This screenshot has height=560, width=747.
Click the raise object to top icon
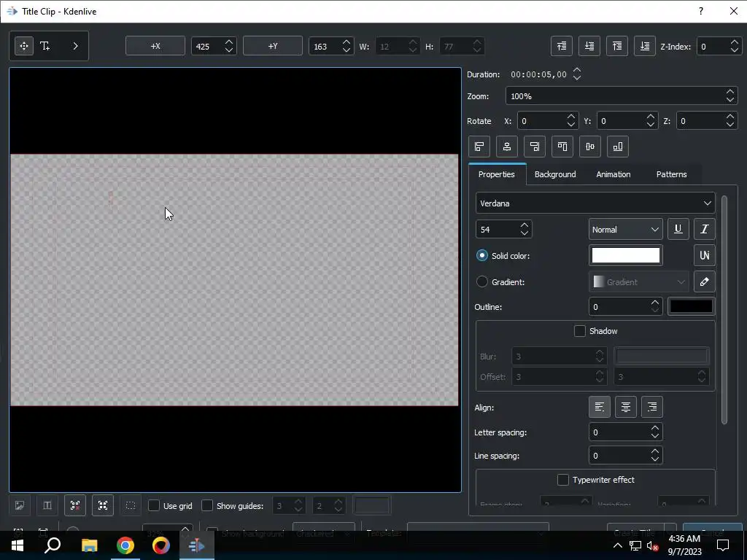pyautogui.click(x=617, y=46)
